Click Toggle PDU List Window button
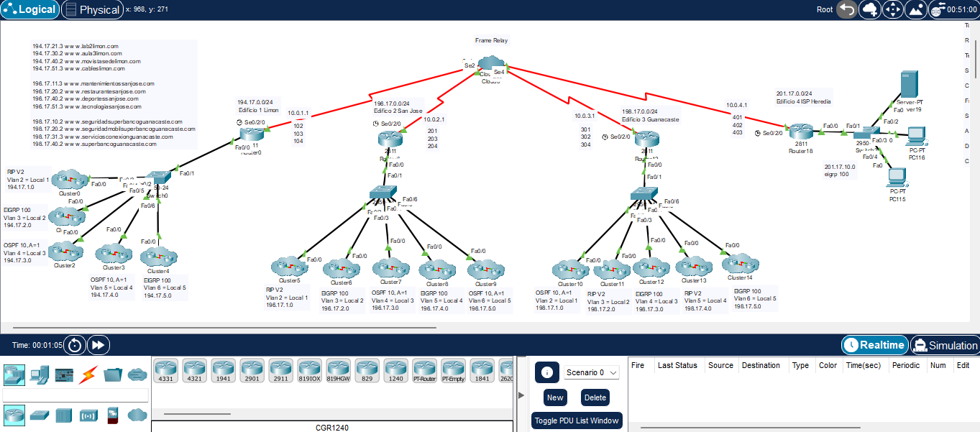 (x=577, y=420)
